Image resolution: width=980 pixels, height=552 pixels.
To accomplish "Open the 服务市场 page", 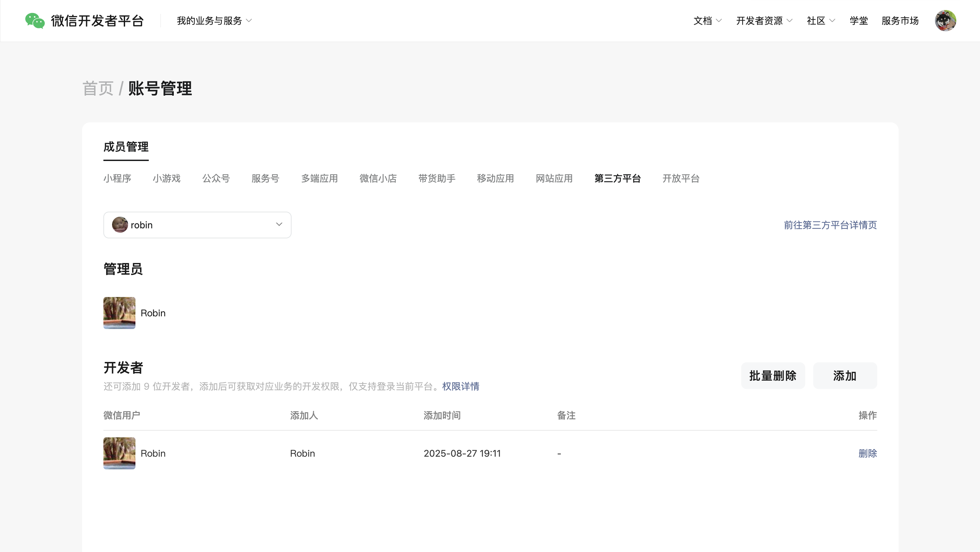I will 900,21.
